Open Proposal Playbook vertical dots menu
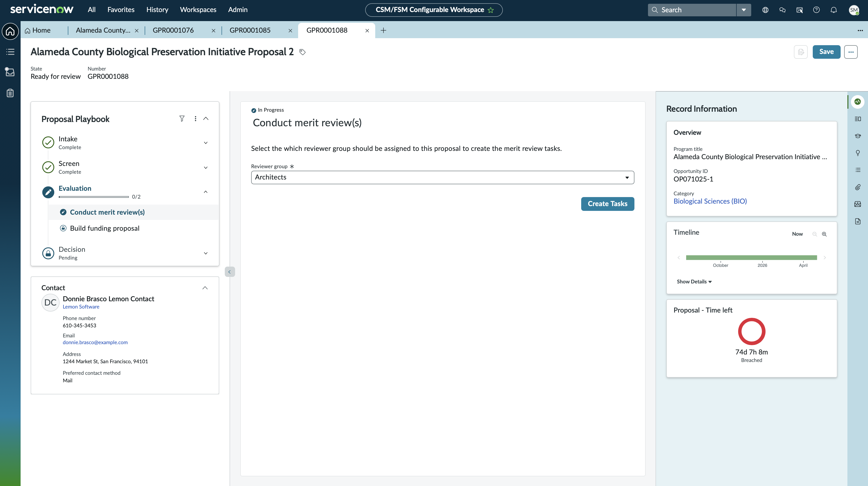Viewport: 868px width, 486px height. [x=195, y=118]
